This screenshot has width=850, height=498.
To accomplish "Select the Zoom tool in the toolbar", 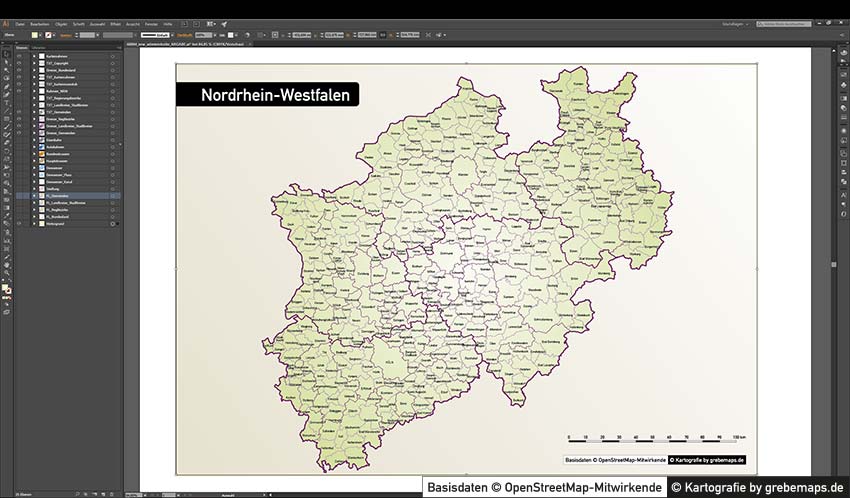I will click(6, 272).
